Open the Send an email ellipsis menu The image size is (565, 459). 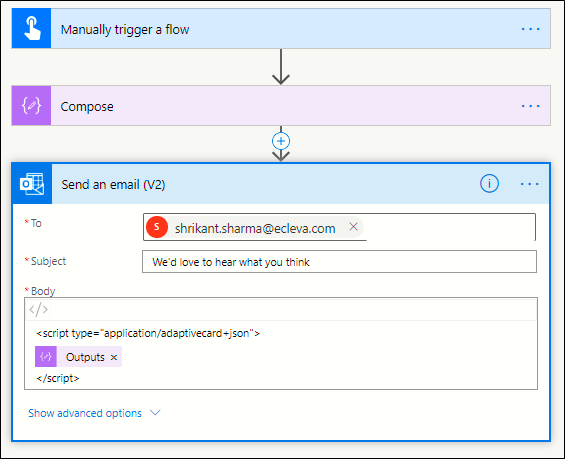pos(530,184)
